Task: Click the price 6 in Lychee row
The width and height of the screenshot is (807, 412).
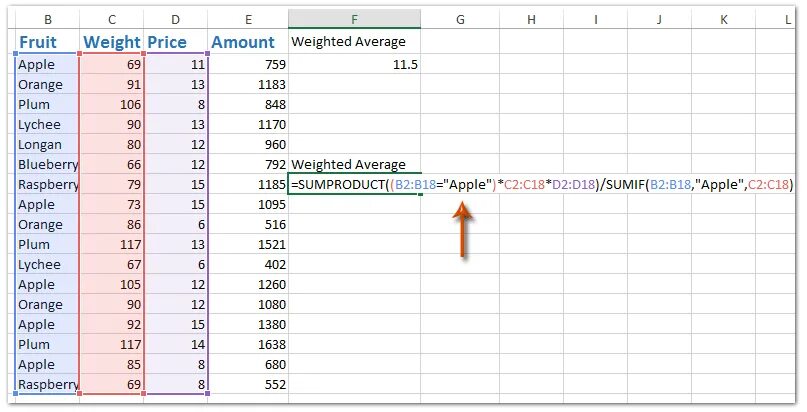Action: [x=176, y=264]
